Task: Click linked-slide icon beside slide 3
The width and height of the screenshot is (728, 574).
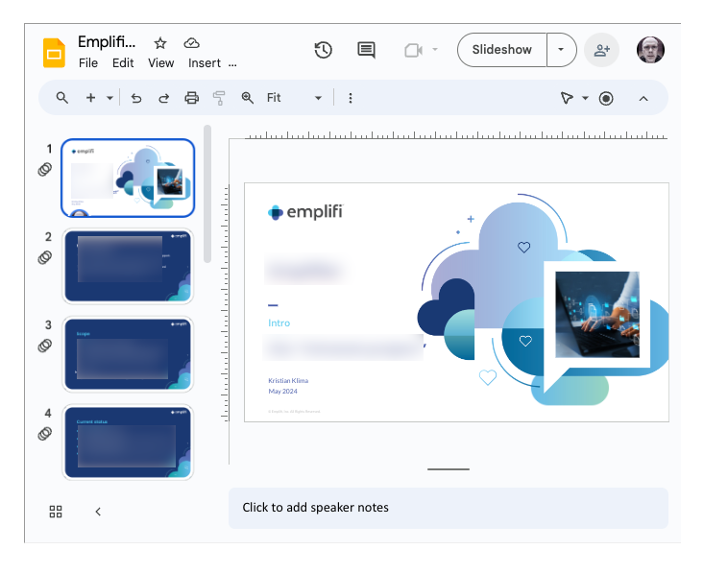Action: coord(45,346)
